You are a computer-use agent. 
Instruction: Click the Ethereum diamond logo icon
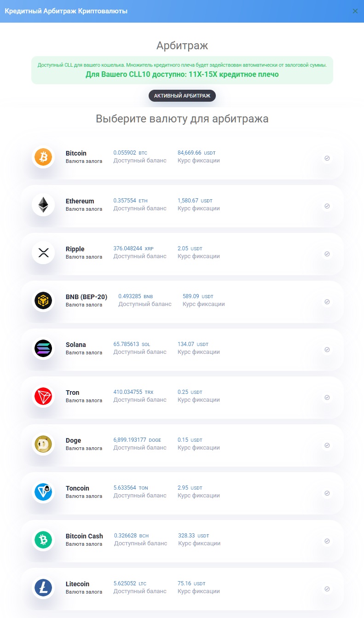[x=43, y=205]
